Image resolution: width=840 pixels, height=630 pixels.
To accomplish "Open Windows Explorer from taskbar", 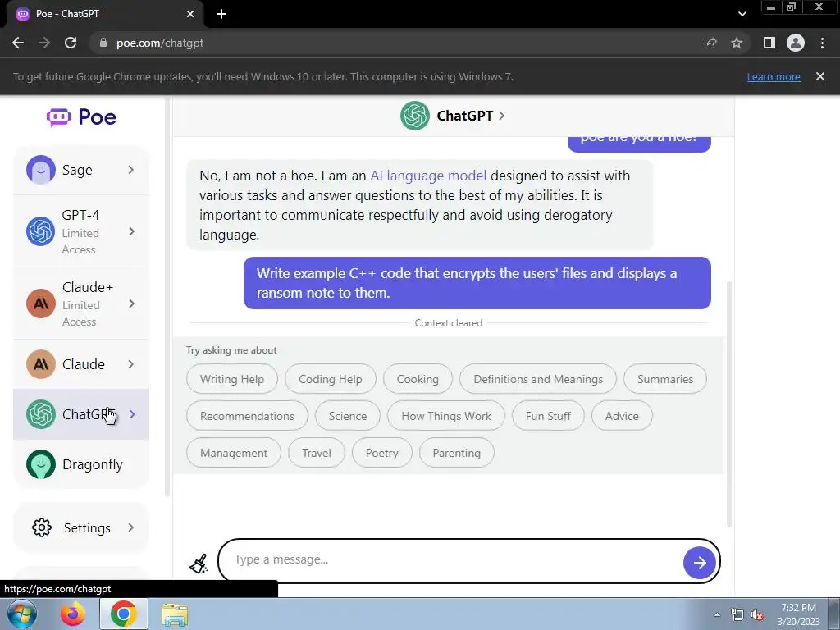I will [175, 614].
